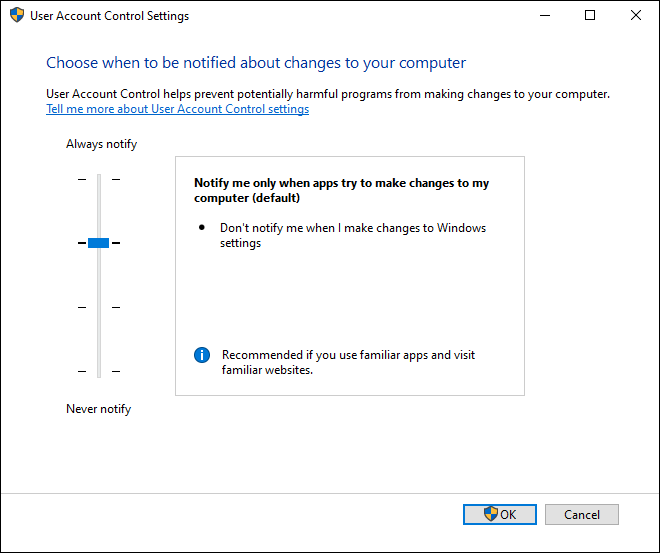
Task: Confirm changes with the OK button
Action: click(500, 514)
